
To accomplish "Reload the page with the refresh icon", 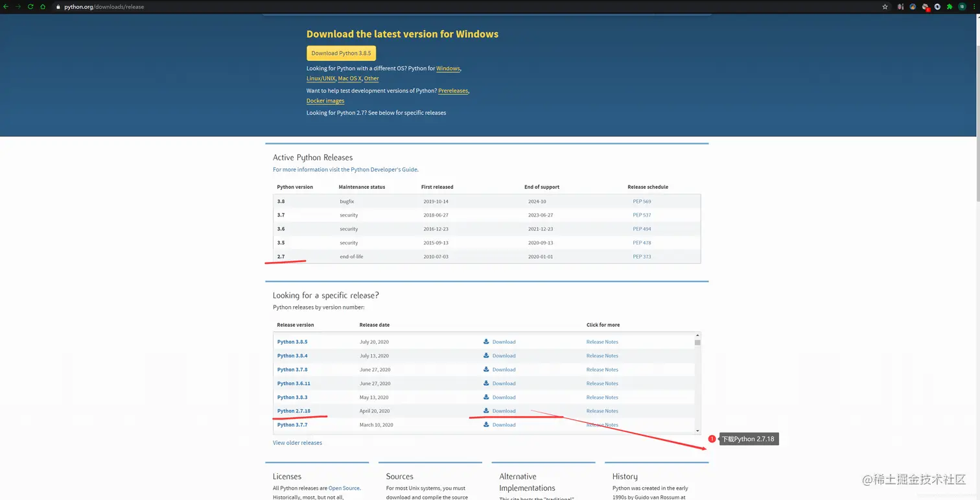I will tap(30, 6).
